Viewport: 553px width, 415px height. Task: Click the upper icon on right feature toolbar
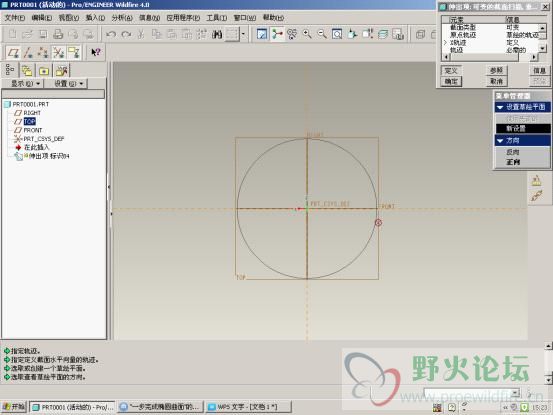(x=536, y=181)
